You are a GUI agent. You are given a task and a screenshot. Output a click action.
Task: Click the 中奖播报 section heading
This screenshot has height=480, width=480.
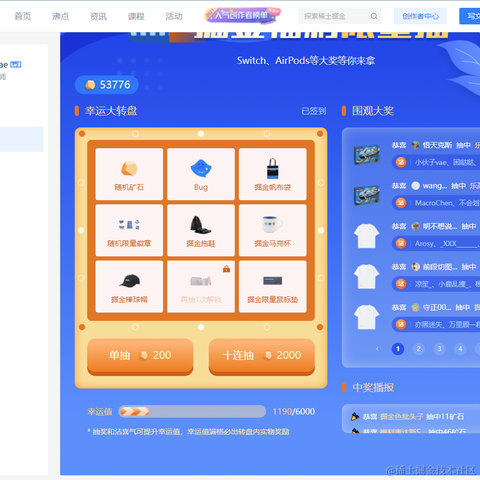[x=373, y=388]
